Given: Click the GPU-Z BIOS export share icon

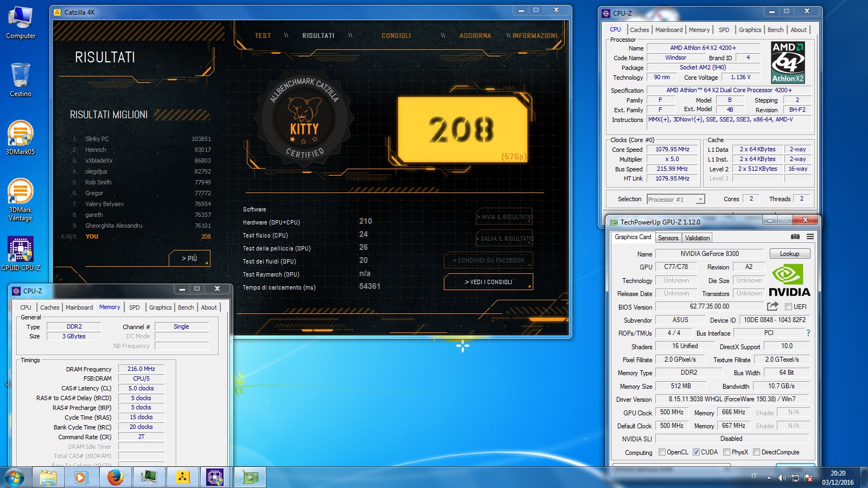Looking at the screenshot, I should [773, 306].
